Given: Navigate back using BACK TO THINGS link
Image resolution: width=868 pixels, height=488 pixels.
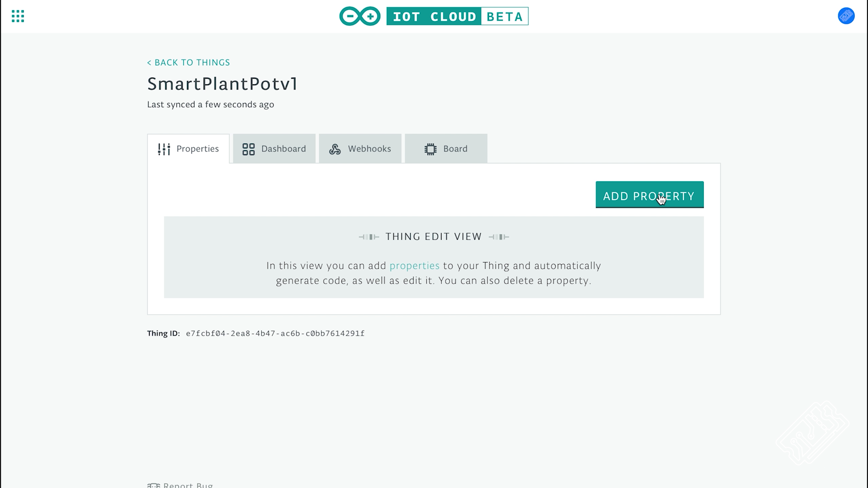Looking at the screenshot, I should point(188,62).
